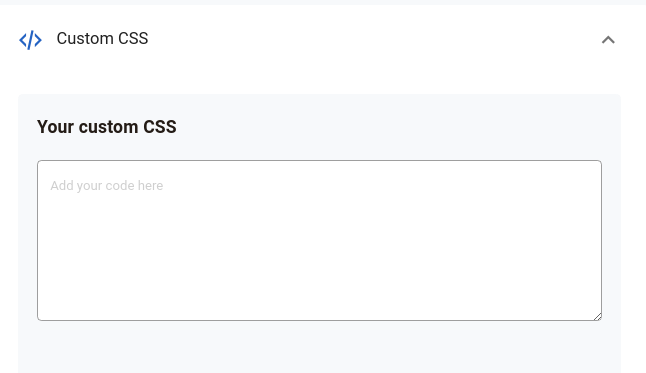Click the bold 'Your custom CSS' label

click(107, 127)
